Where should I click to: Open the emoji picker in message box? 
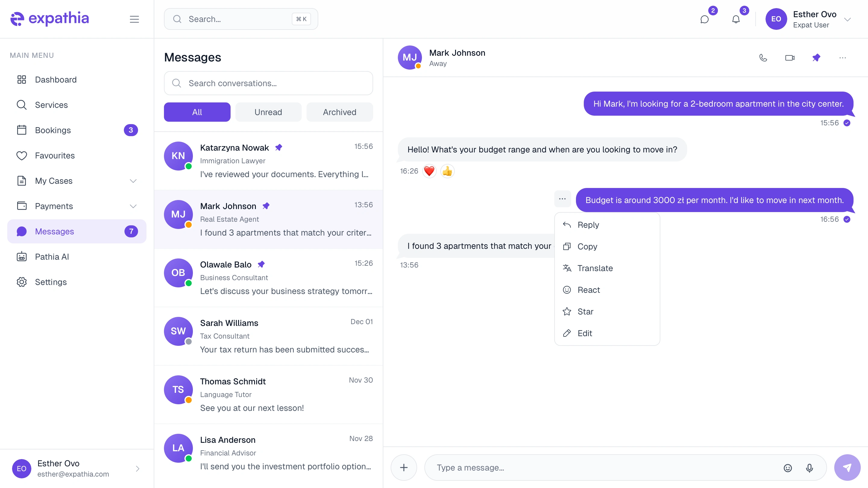click(788, 468)
